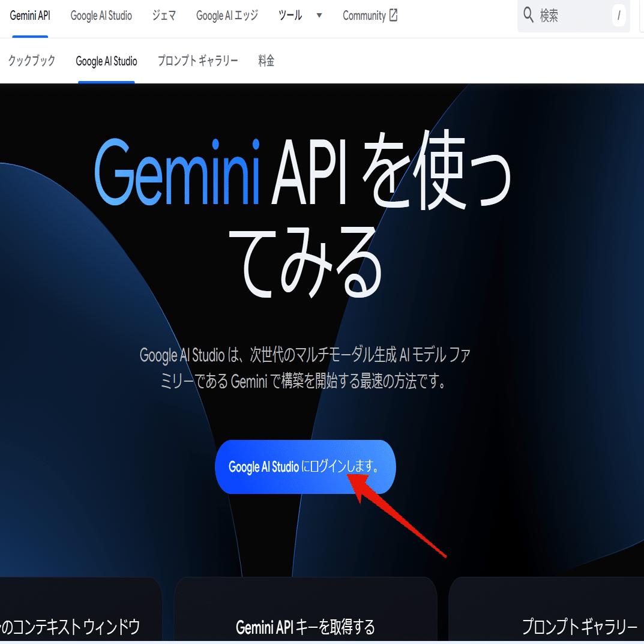Open the ツール dropdown menu
Image resolution: width=644 pixels, height=644 pixels.
point(293,16)
